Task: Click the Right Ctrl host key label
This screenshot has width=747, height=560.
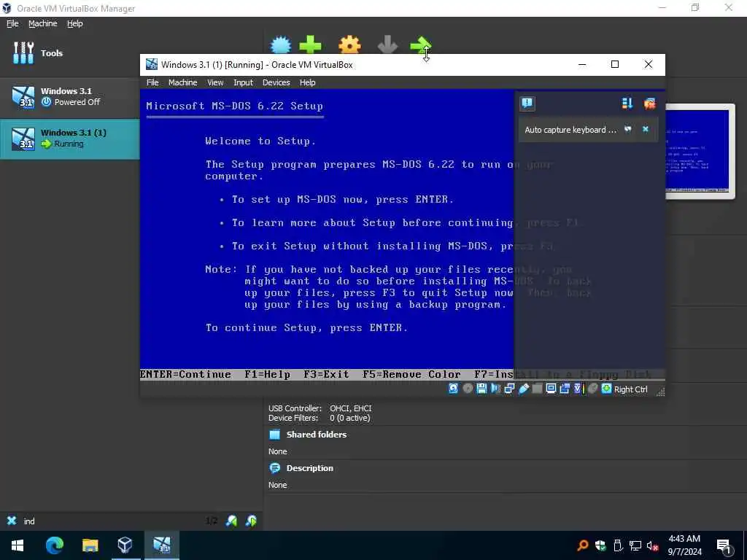Action: point(630,389)
